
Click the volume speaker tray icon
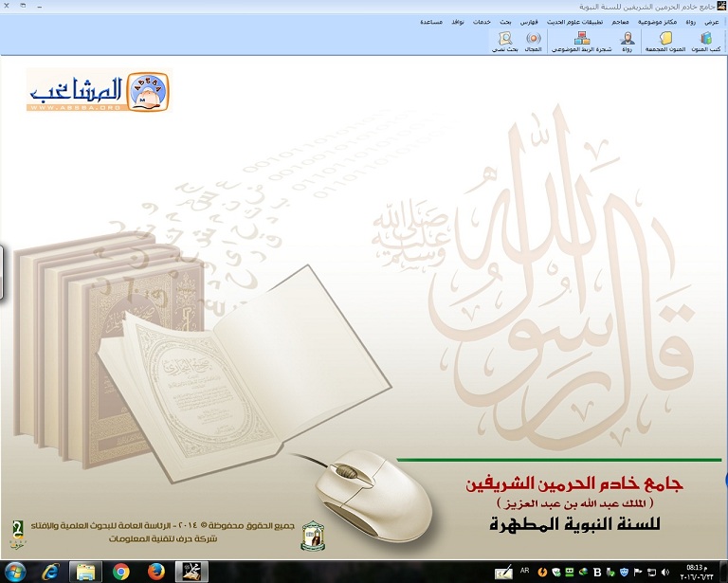click(664, 573)
